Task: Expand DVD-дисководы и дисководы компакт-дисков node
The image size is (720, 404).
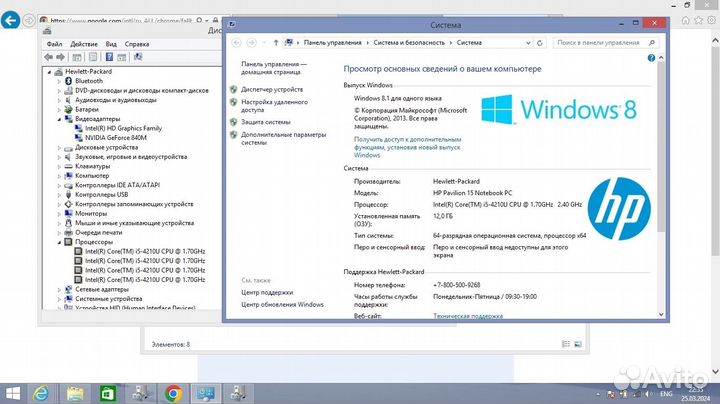Action: tap(59, 91)
